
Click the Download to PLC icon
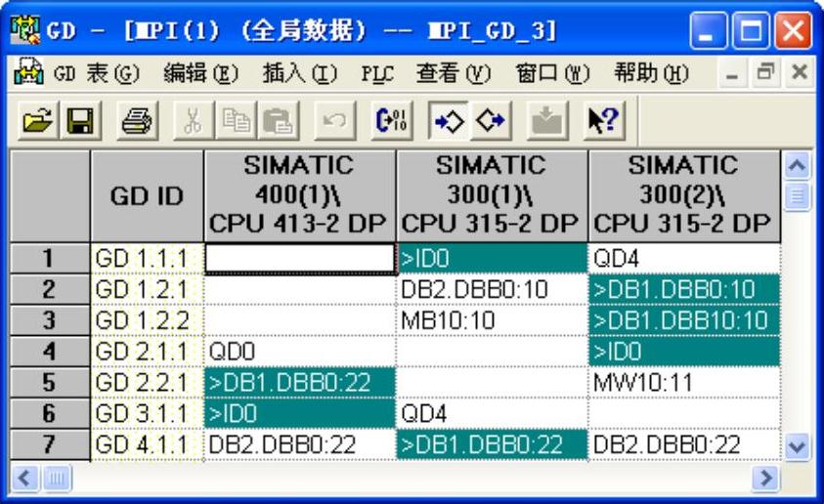click(x=547, y=121)
